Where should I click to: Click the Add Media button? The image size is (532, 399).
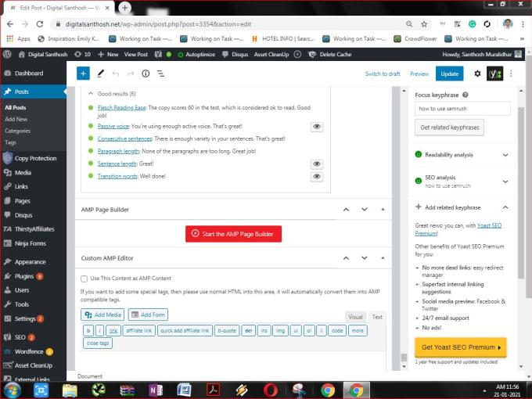coord(102,315)
